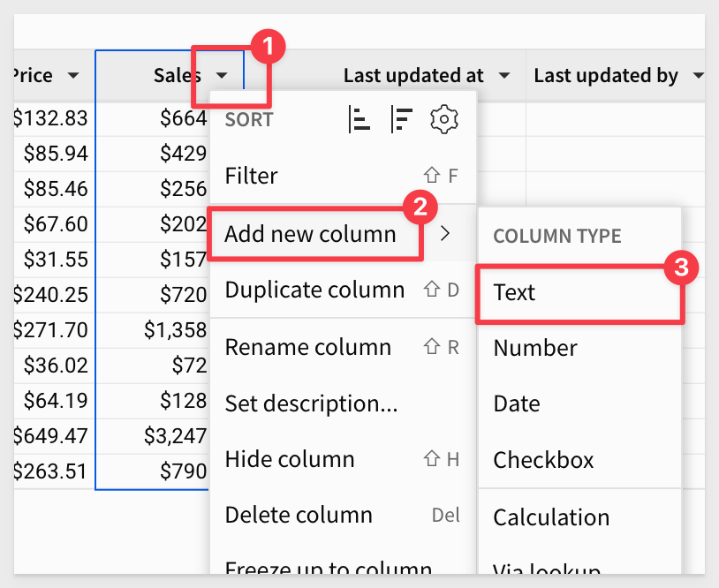
Task: Select Filter from the context menu
Action: pyautogui.click(x=252, y=176)
